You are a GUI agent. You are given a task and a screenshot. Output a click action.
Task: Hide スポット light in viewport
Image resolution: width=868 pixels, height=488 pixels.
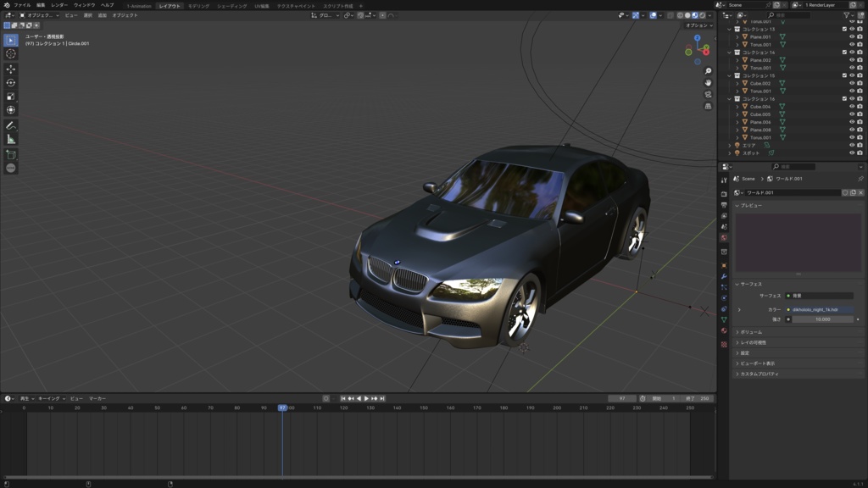pos(852,153)
